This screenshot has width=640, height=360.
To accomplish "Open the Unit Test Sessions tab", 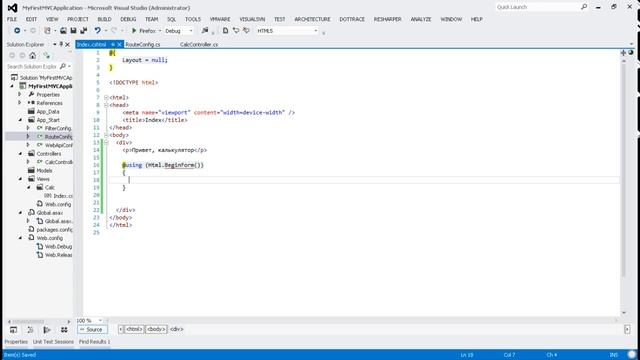I will click(53, 342).
